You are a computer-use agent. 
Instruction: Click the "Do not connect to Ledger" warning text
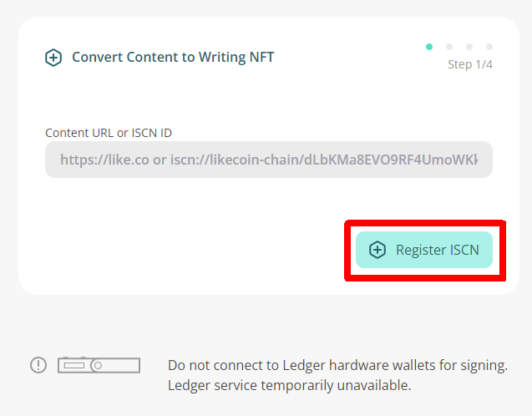337,365
